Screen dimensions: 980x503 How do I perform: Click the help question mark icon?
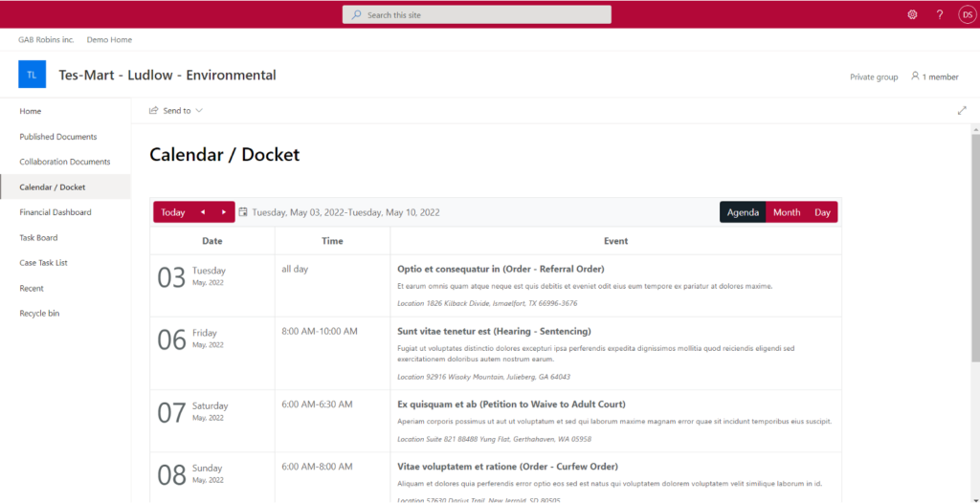pos(940,14)
